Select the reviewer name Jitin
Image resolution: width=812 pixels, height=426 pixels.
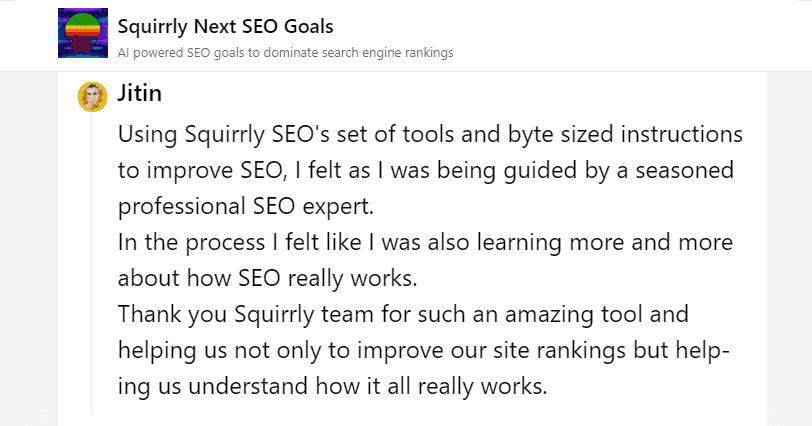click(x=140, y=93)
